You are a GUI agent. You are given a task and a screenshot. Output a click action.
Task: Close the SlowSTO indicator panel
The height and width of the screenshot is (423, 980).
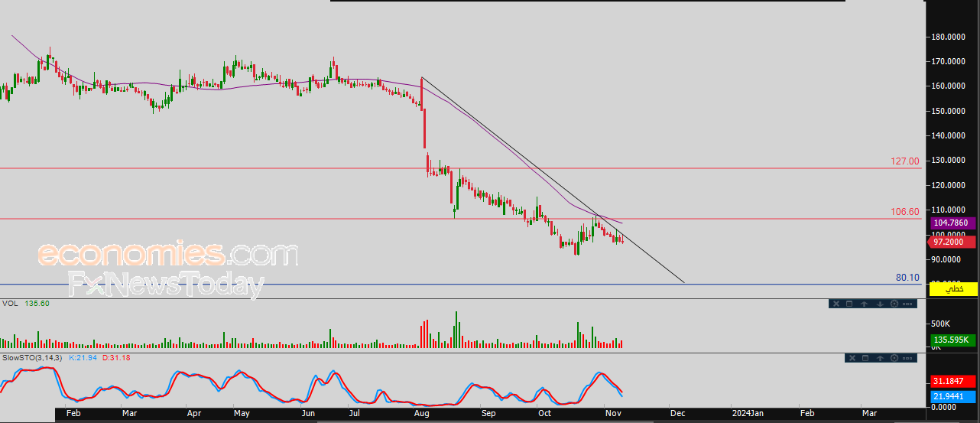click(852, 358)
